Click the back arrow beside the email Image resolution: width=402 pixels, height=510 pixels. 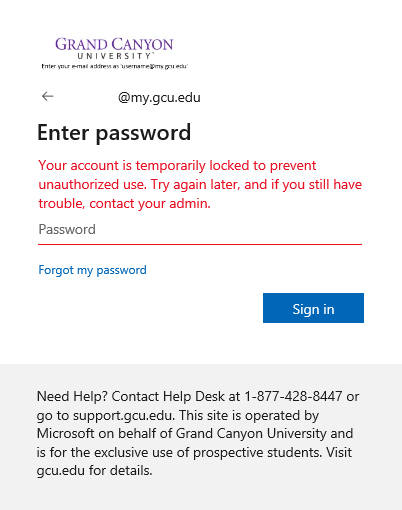[48, 96]
